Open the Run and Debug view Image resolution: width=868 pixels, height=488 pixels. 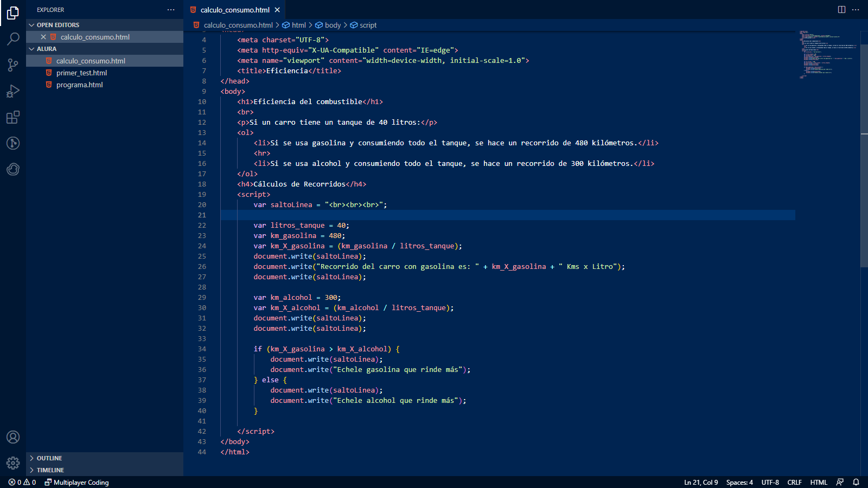[x=13, y=91]
